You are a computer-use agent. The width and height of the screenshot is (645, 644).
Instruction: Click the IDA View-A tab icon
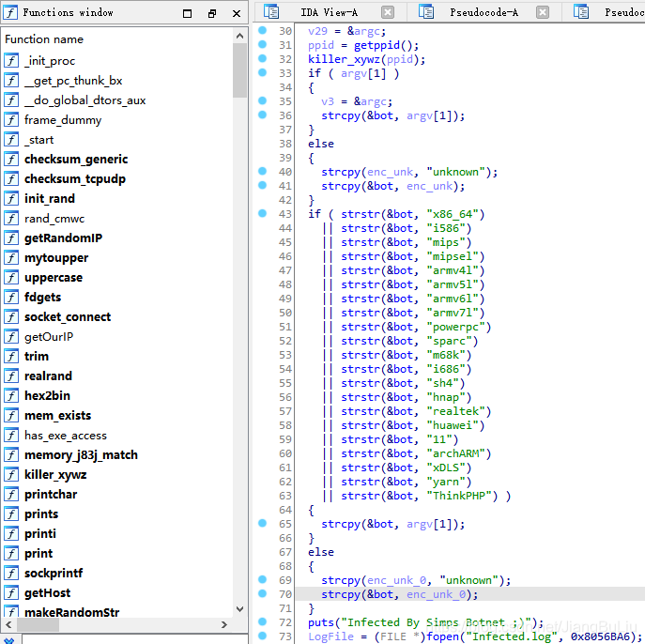point(271,11)
